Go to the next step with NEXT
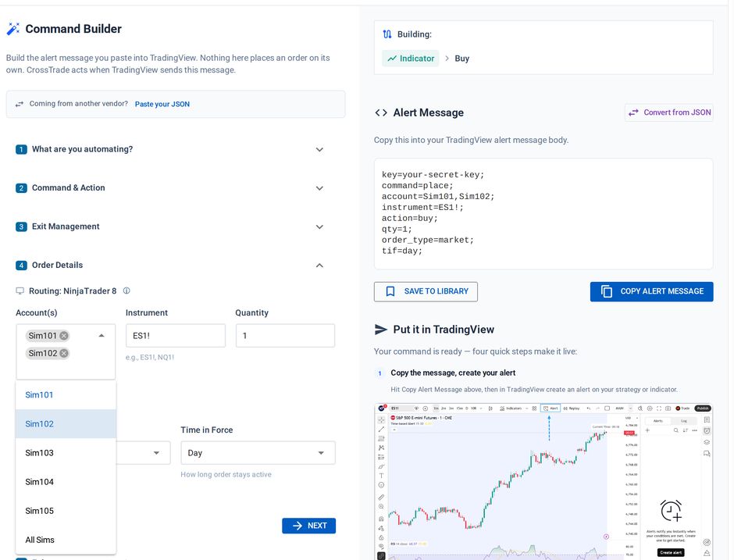Viewport: 734px width, 560px height. pos(309,526)
